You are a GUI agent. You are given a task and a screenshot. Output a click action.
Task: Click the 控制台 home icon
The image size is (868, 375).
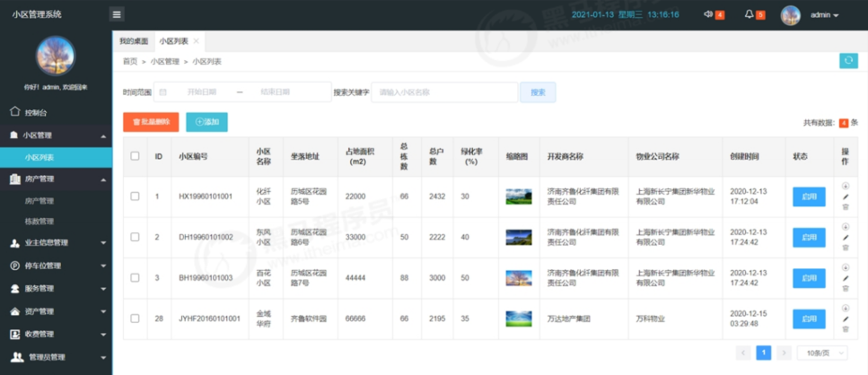(15, 112)
